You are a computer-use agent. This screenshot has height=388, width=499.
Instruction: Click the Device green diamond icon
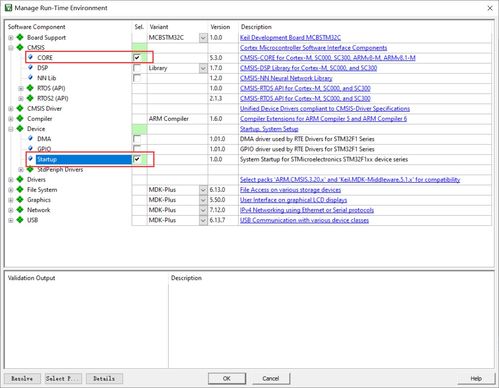click(x=20, y=128)
